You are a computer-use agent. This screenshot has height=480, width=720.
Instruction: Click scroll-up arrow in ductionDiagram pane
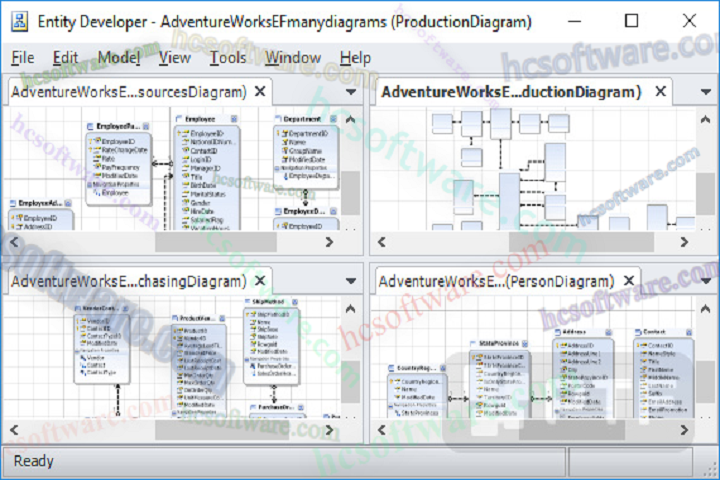pos(705,120)
